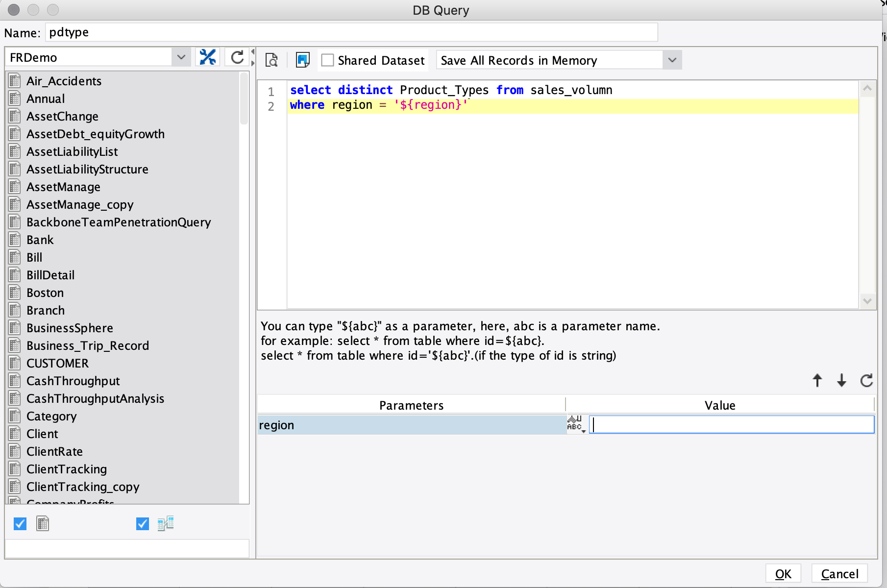The width and height of the screenshot is (887, 588).
Task: Click the table list vertical scrollbar
Action: (x=244, y=98)
